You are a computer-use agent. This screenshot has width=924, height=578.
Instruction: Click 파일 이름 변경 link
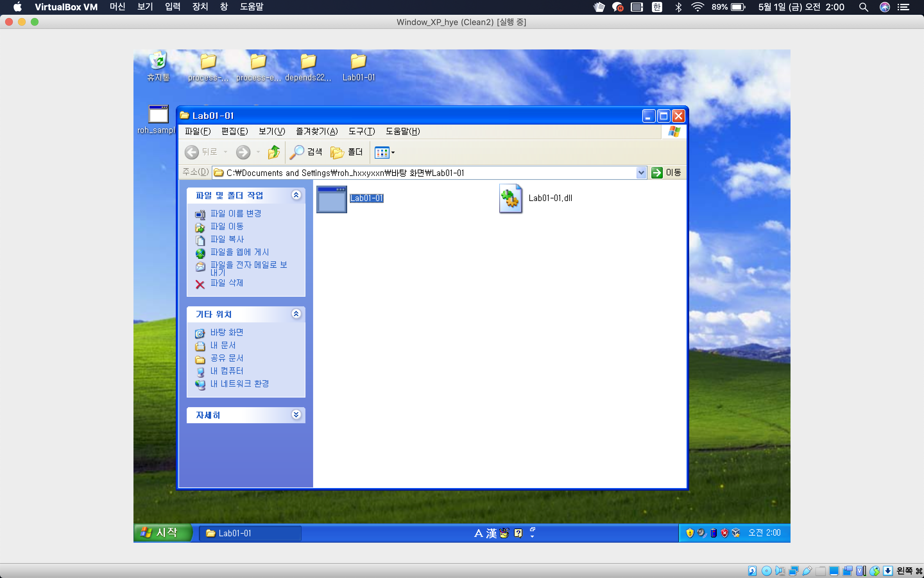[236, 214]
